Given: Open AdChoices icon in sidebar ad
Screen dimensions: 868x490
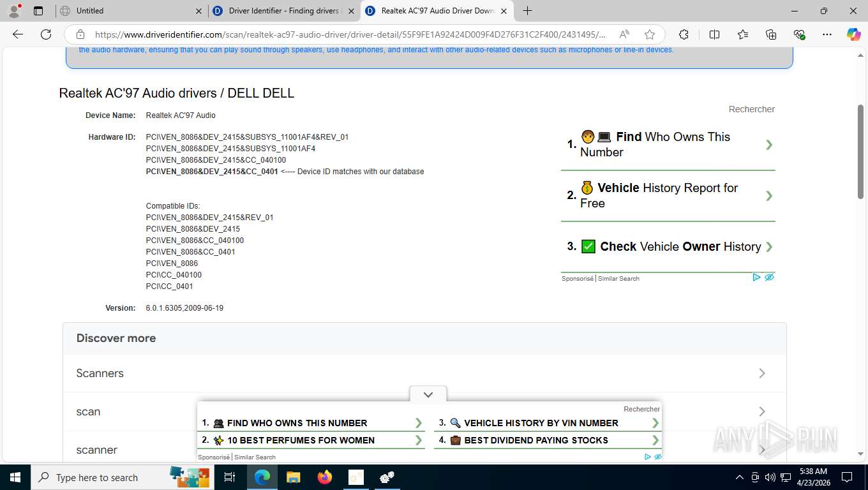Looking at the screenshot, I should point(756,278).
